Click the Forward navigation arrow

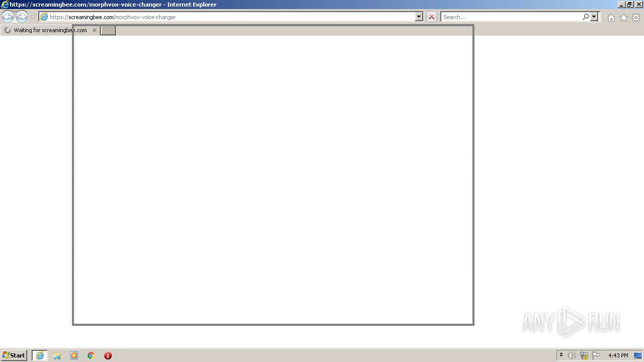click(22, 17)
